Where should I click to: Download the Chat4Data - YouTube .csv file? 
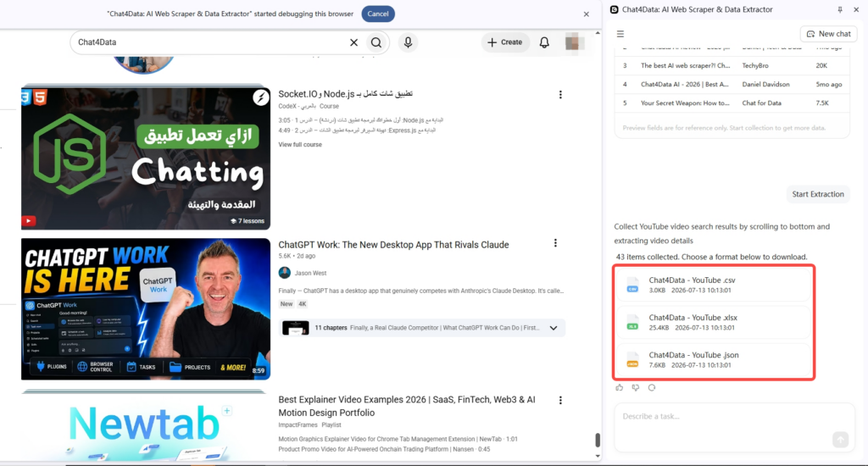tap(714, 285)
